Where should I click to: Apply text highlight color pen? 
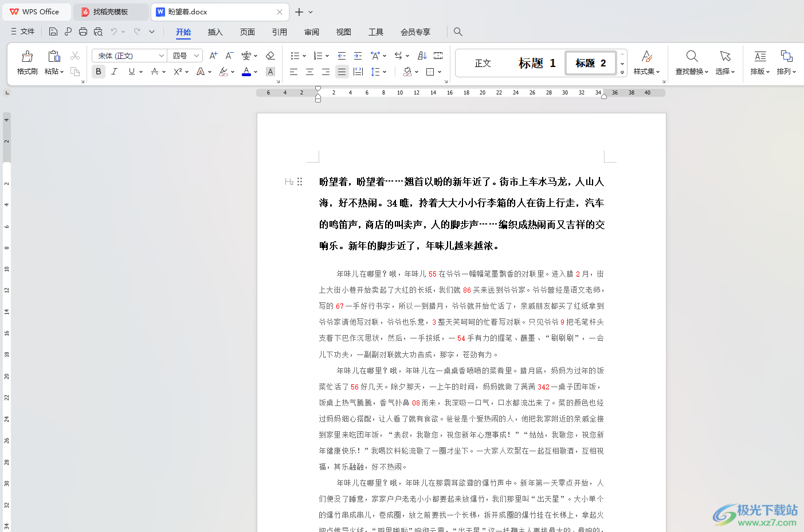tap(223, 72)
